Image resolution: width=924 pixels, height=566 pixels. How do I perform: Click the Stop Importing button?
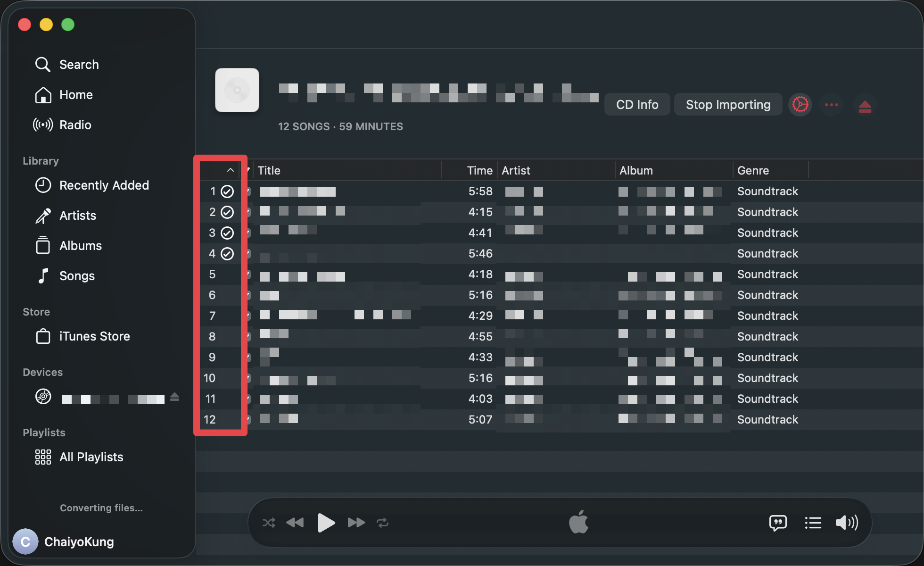click(728, 105)
